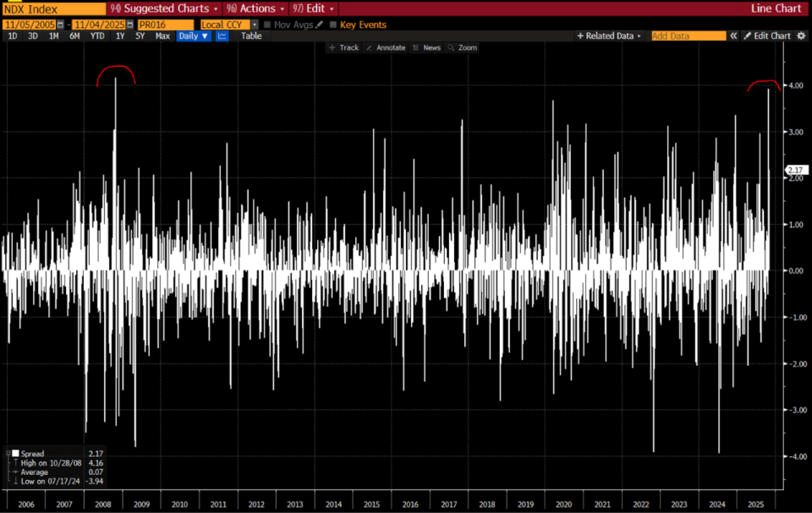The image size is (812, 513).
Task: Collapse panel with double chevron icon
Action: [x=733, y=35]
